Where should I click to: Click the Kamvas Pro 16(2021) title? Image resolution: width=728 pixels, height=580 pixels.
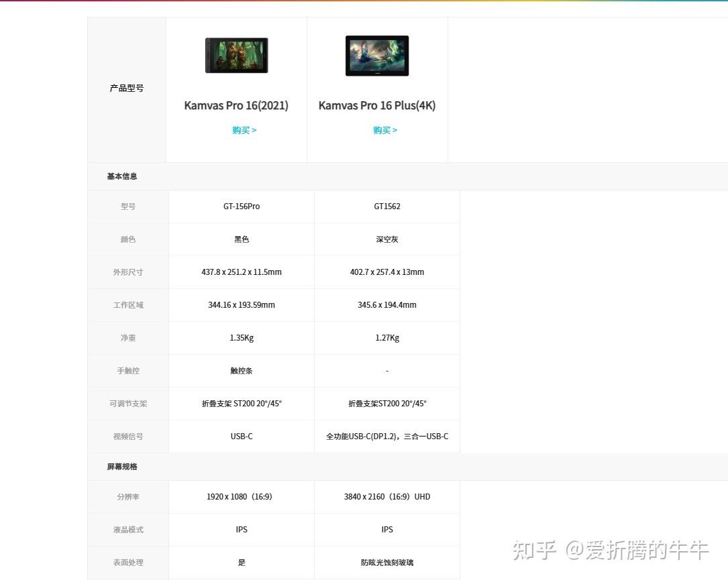coord(236,106)
